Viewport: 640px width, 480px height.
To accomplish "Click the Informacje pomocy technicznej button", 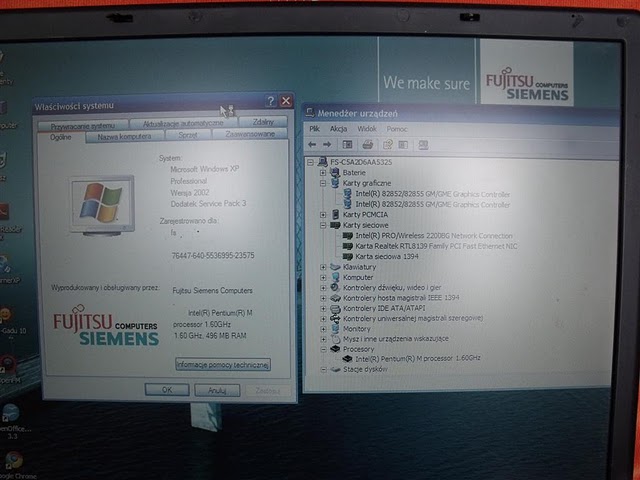I will (222, 365).
